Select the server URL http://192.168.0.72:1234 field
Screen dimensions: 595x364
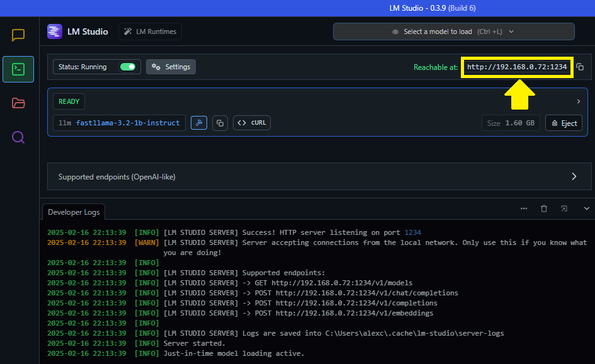(517, 67)
